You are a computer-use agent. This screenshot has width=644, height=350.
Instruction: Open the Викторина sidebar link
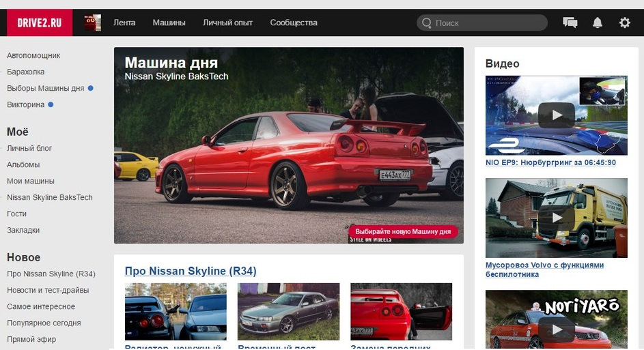(25, 104)
